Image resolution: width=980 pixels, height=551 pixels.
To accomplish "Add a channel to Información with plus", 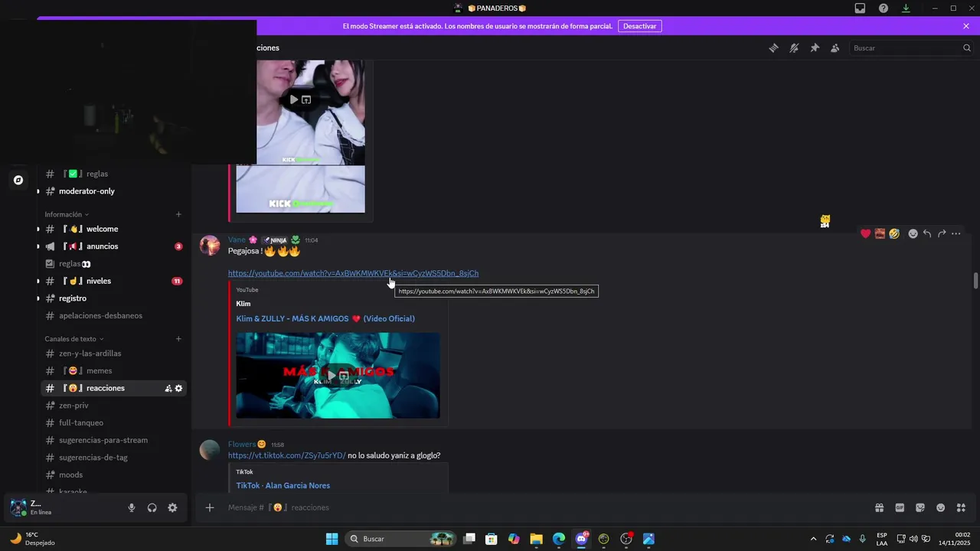I will [x=178, y=214].
